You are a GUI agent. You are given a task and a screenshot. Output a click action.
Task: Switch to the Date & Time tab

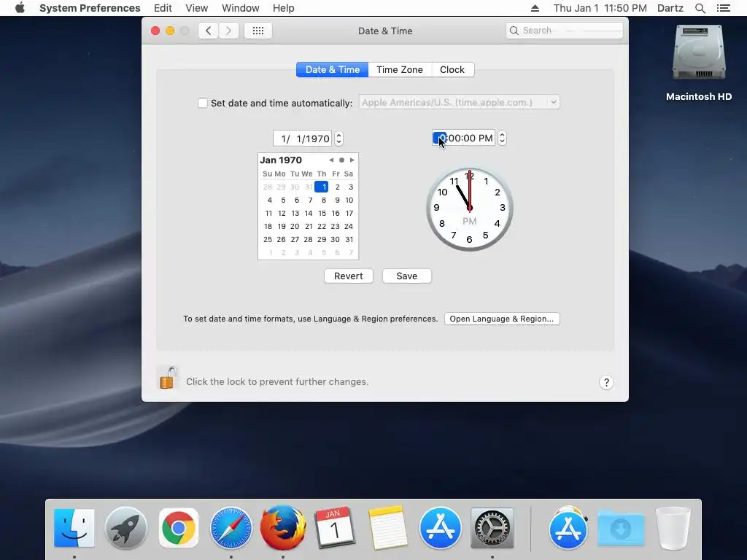pyautogui.click(x=332, y=69)
